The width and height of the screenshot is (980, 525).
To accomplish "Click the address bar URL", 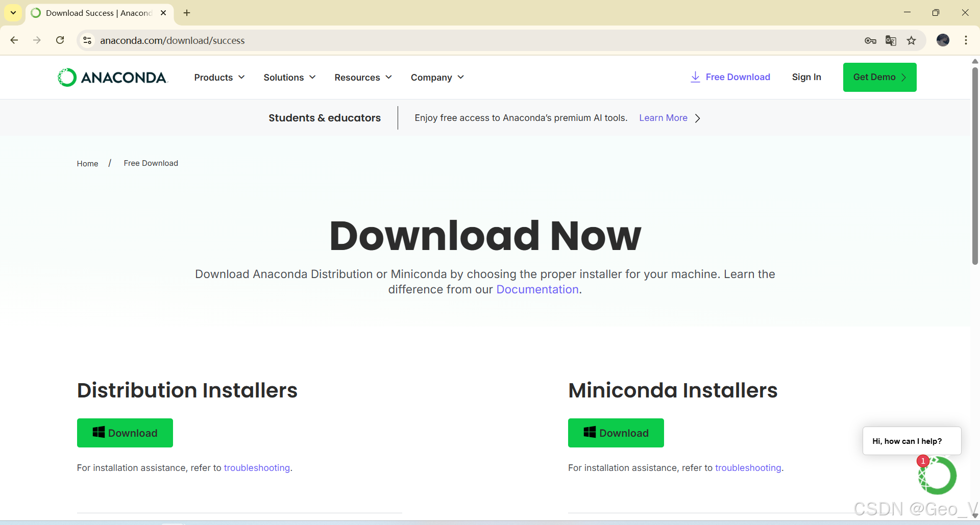I will click(172, 40).
